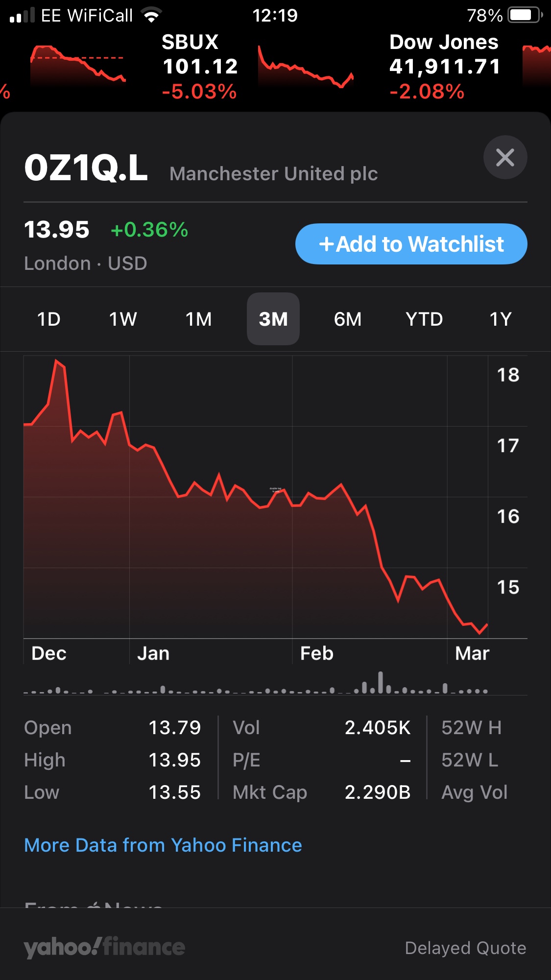
Task: Close the Manchester United stock detail sheet
Action: click(505, 157)
